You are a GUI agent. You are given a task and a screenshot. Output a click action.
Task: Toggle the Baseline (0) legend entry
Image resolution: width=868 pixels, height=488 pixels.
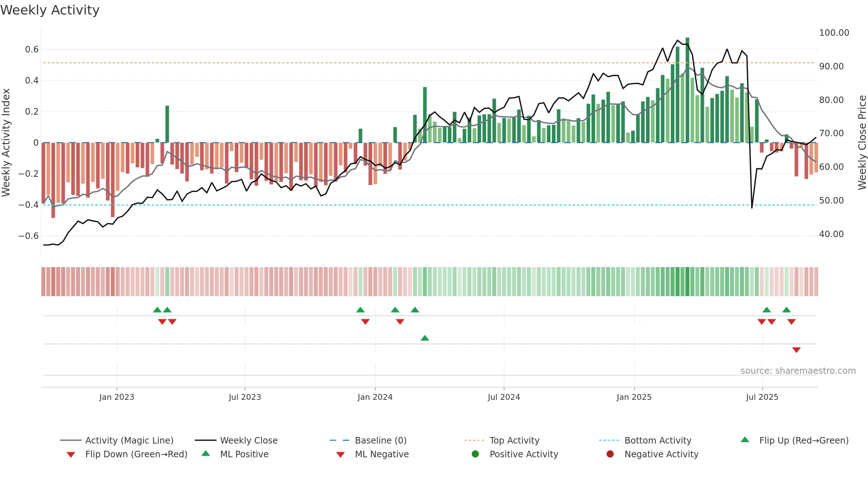368,440
